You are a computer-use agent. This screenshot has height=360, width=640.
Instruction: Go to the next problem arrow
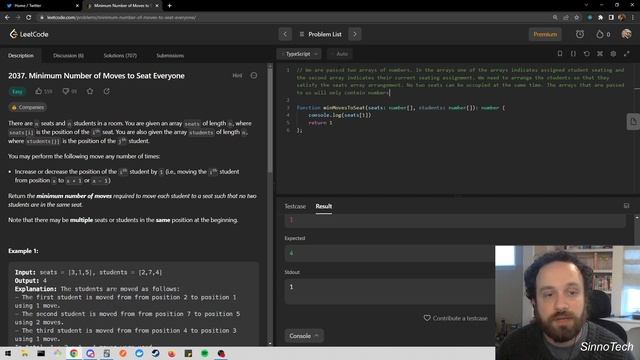355,34
